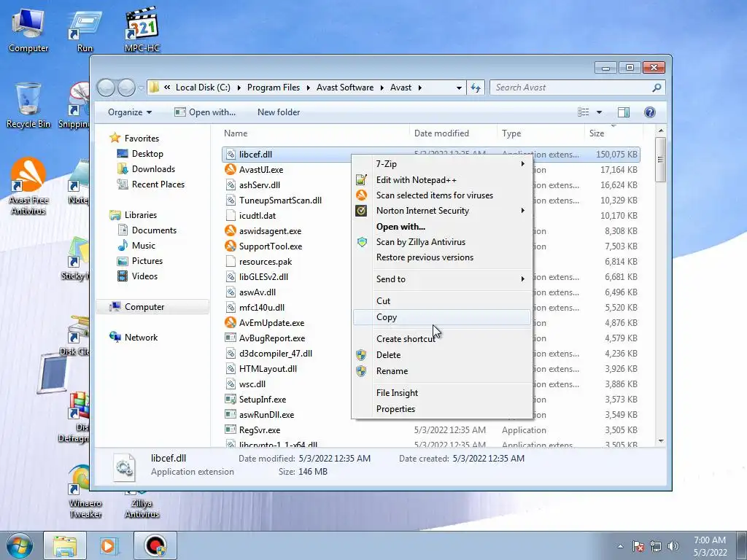Open the Computer desktop icon
The image size is (747, 560).
(28, 30)
